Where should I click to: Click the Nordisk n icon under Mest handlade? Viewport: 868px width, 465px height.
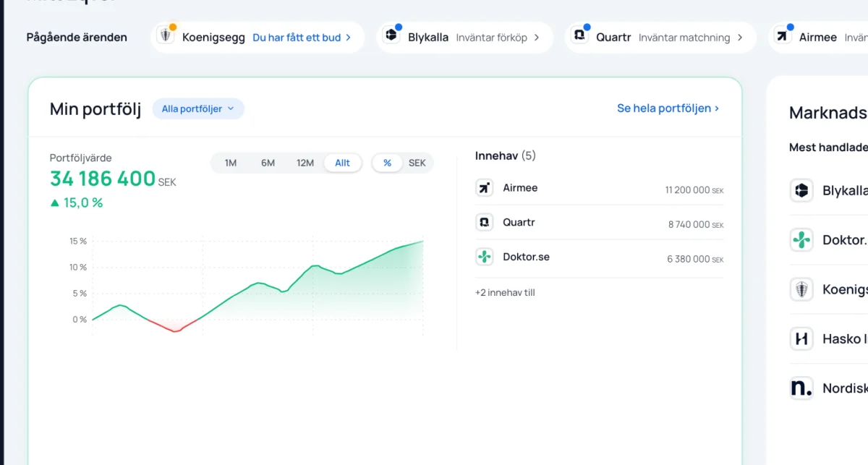point(801,388)
